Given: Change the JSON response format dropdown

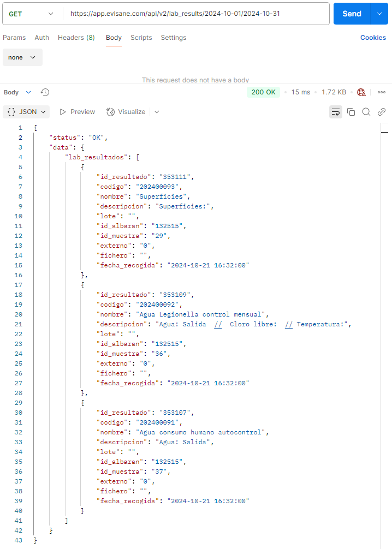Looking at the screenshot, I should click(x=26, y=112).
